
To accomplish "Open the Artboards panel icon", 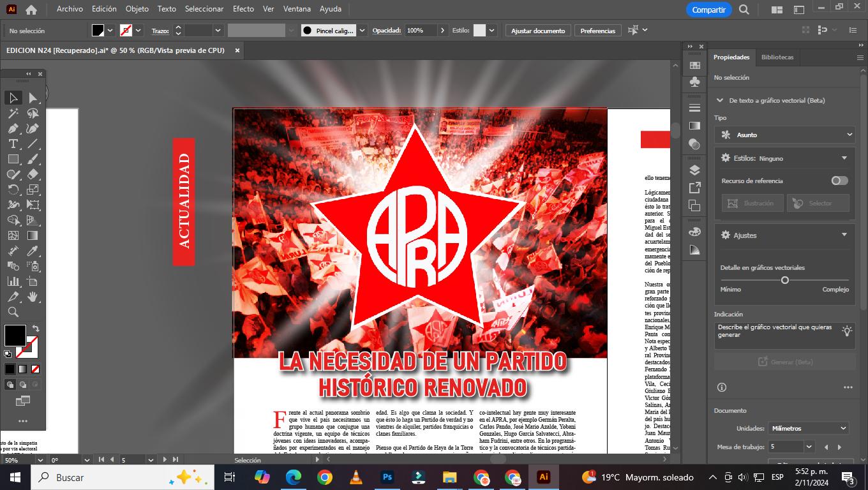I will (x=695, y=205).
